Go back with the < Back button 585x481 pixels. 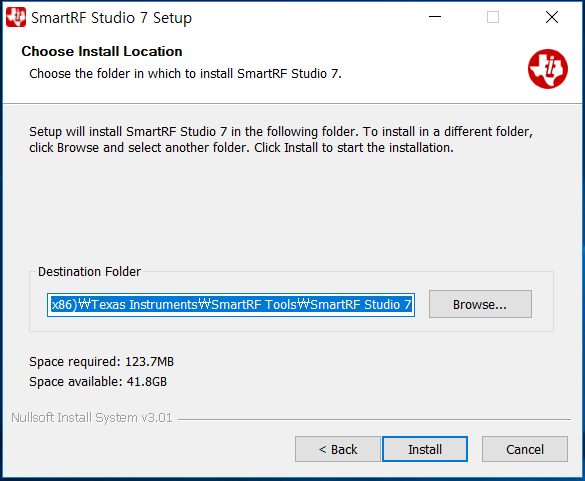(338, 449)
